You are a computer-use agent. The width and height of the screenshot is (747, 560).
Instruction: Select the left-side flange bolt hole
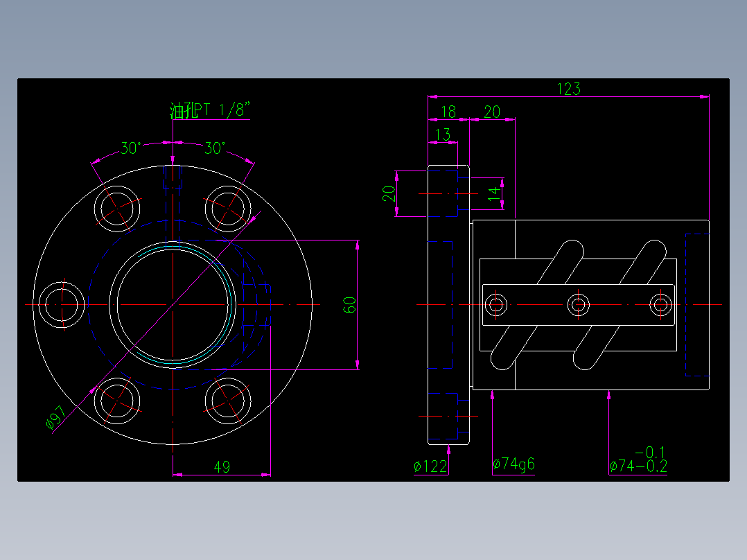click(62, 304)
